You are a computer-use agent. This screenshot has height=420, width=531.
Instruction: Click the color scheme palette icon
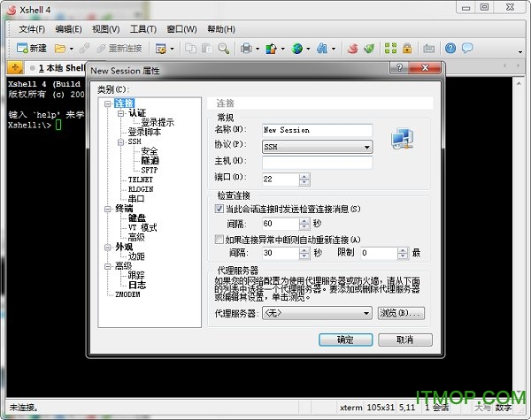coord(272,49)
